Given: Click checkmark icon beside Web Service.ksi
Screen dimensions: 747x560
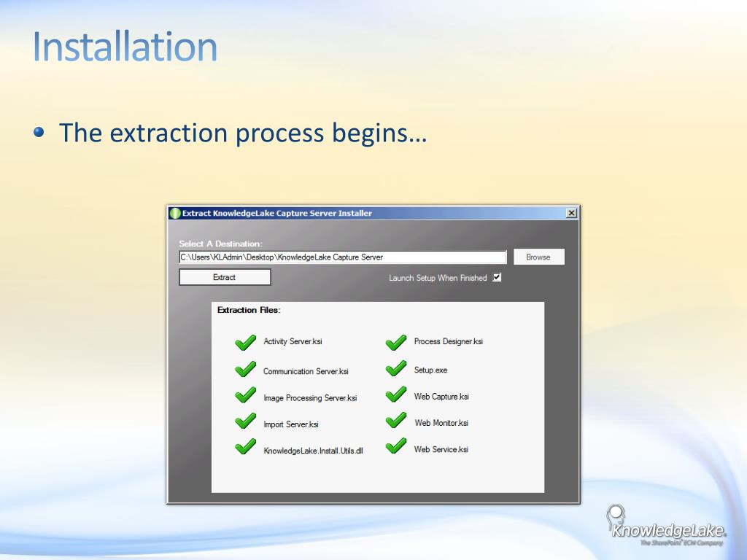Looking at the screenshot, I should pyautogui.click(x=396, y=446).
